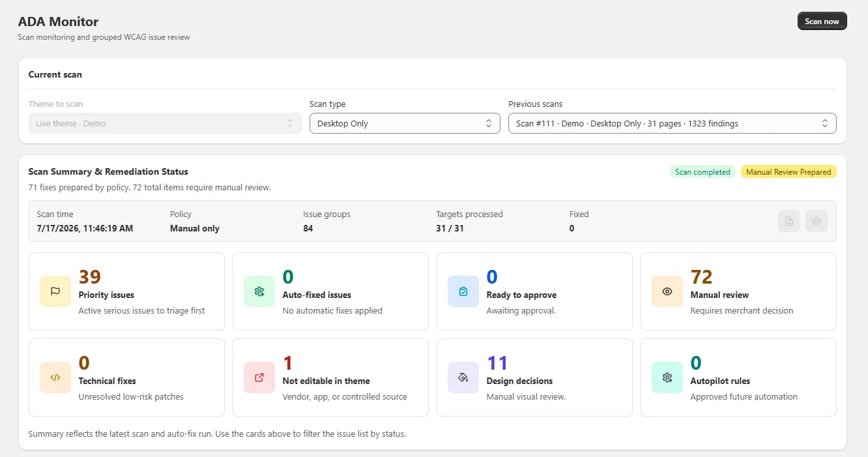Open the disabled Theme to scan dropdown
The height and width of the screenshot is (457, 868).
[165, 123]
